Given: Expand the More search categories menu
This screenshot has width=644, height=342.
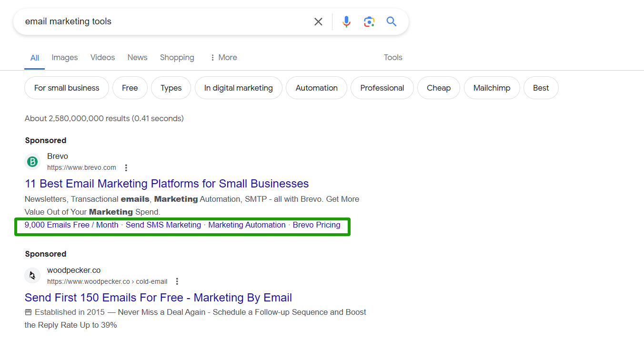Looking at the screenshot, I should click(223, 57).
